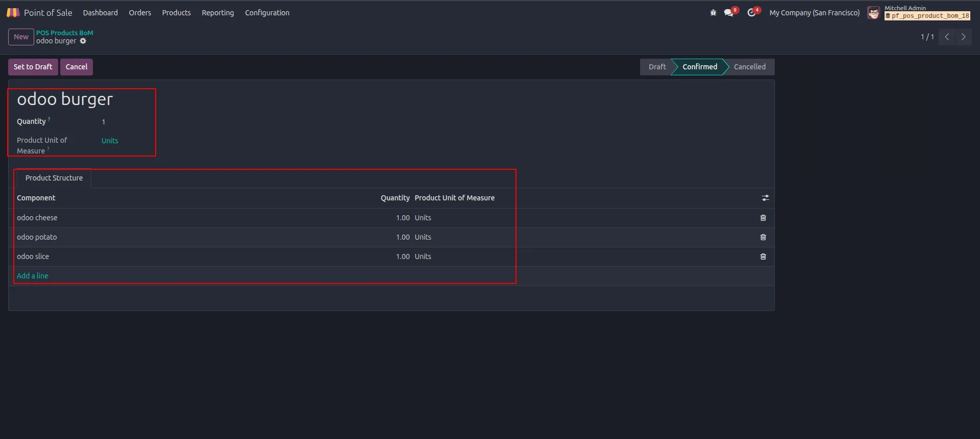Go to the next record arrow
This screenshot has height=439, width=980.
pyautogui.click(x=963, y=37)
